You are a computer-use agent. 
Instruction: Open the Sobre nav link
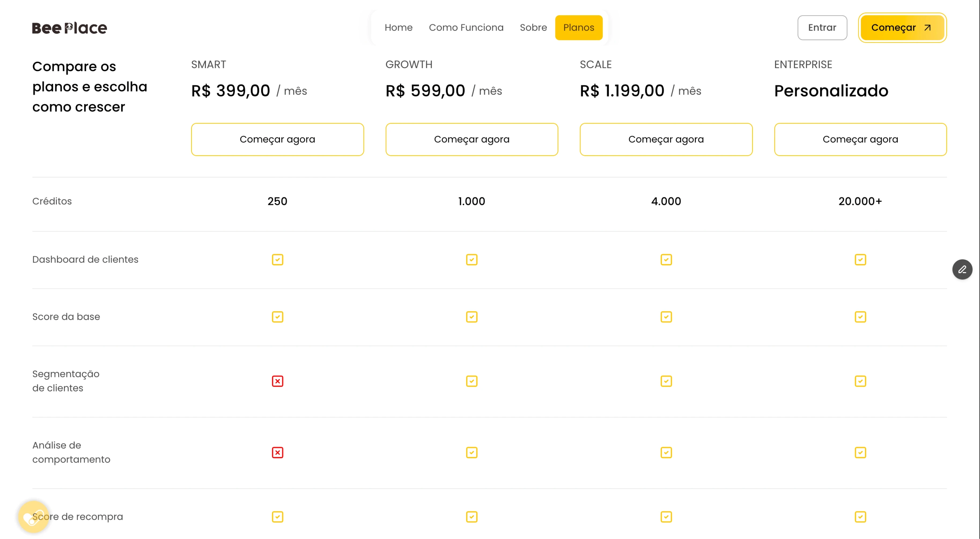[533, 28]
